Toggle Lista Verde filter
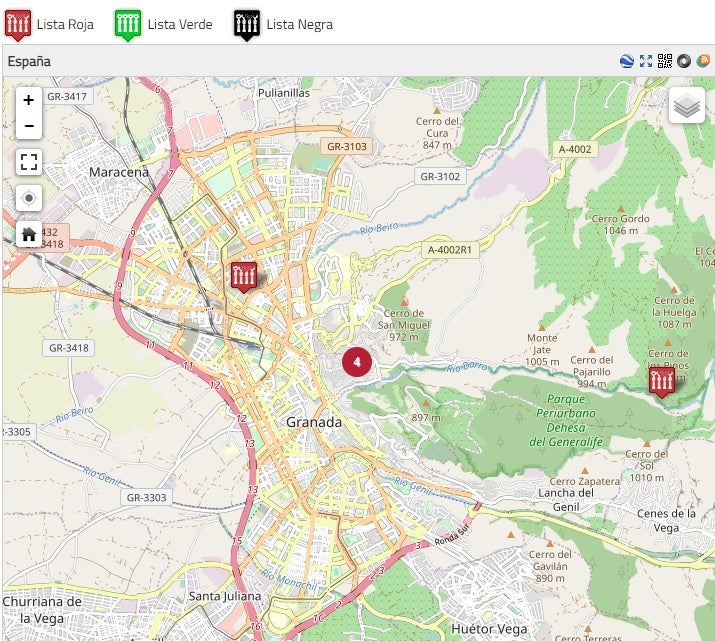Screen dimensions: 715x641 pyautogui.click(x=163, y=24)
